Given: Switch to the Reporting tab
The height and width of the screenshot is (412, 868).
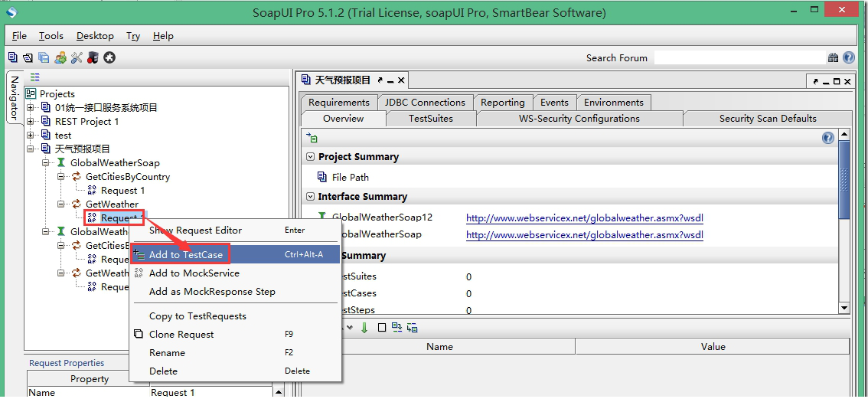Looking at the screenshot, I should point(503,103).
